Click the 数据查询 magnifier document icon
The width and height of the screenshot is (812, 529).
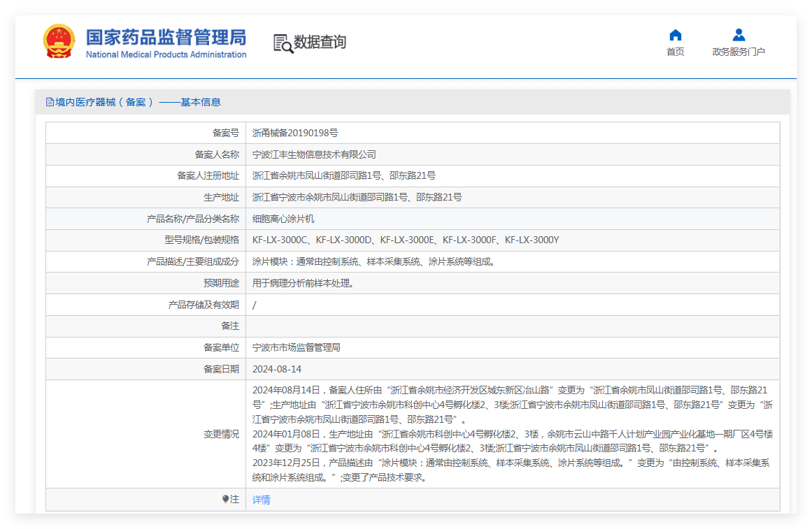click(283, 43)
